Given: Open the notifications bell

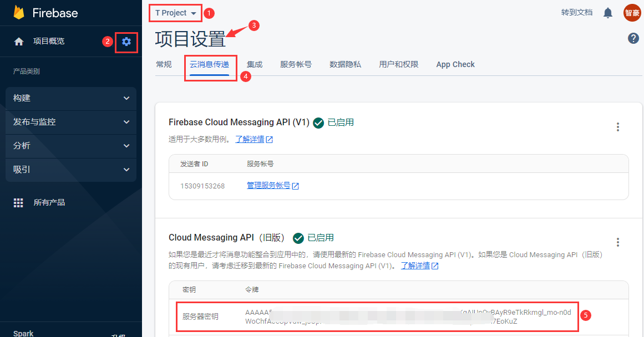Looking at the screenshot, I should point(608,13).
